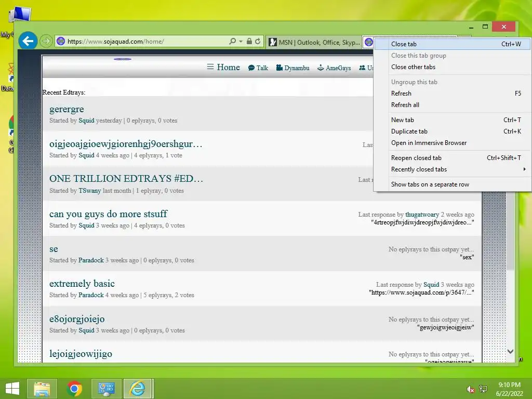
Task: Switch to the MSN Outlook tab
Action: point(314,42)
